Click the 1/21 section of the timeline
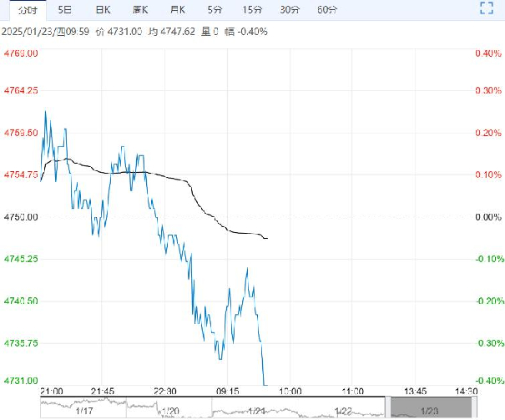Viewport: 505px width, 420px height. [256, 411]
